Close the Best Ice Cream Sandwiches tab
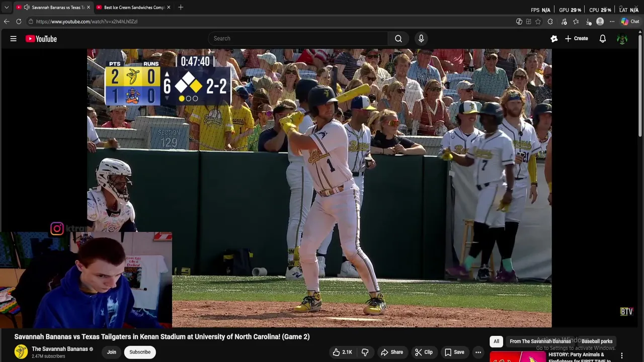The image size is (644, 362). (x=169, y=8)
